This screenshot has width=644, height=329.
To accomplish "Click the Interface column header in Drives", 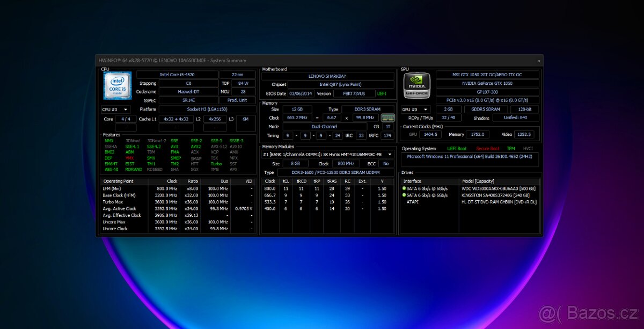I will click(x=430, y=181).
